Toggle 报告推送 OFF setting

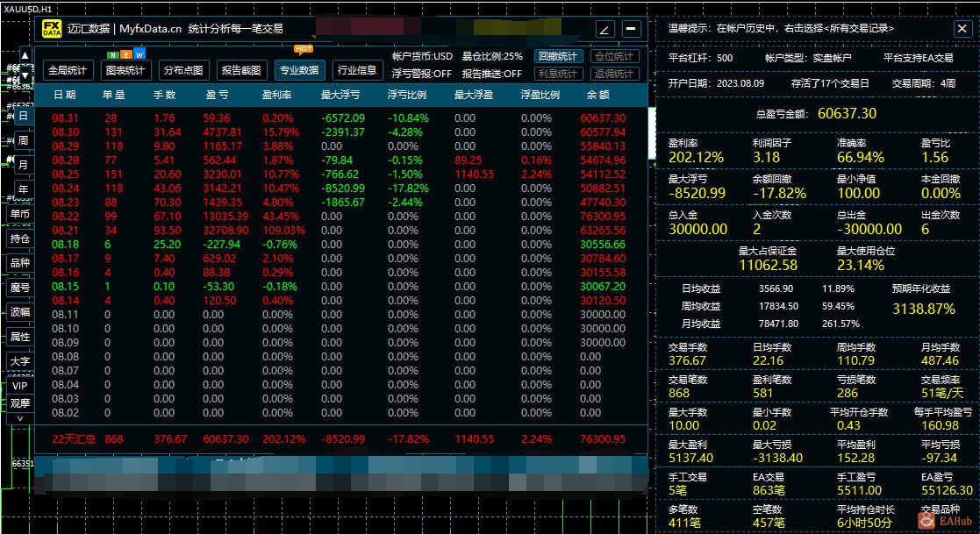(x=492, y=74)
